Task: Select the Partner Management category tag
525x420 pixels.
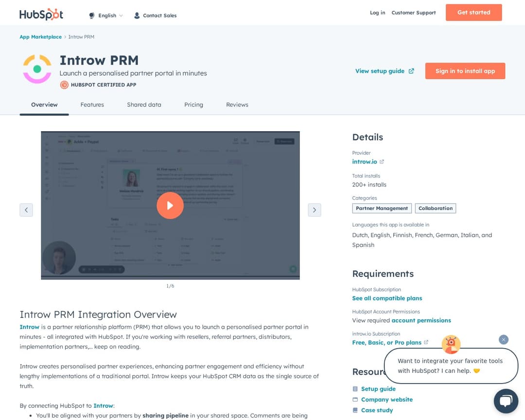Action: pyautogui.click(x=382, y=209)
